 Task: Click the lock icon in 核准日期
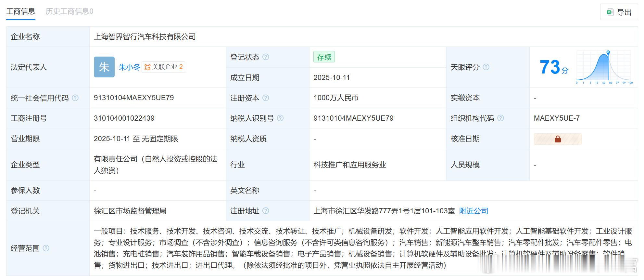558,139
